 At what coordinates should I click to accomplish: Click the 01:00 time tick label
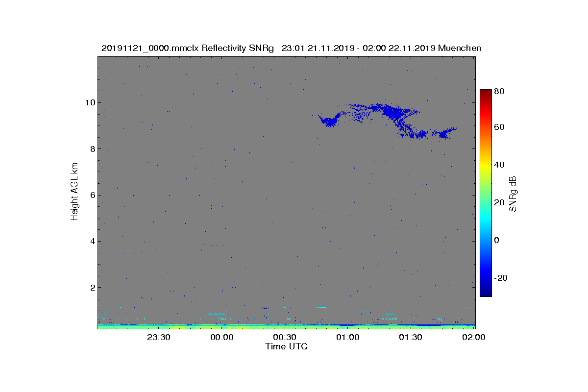pyautogui.click(x=348, y=337)
